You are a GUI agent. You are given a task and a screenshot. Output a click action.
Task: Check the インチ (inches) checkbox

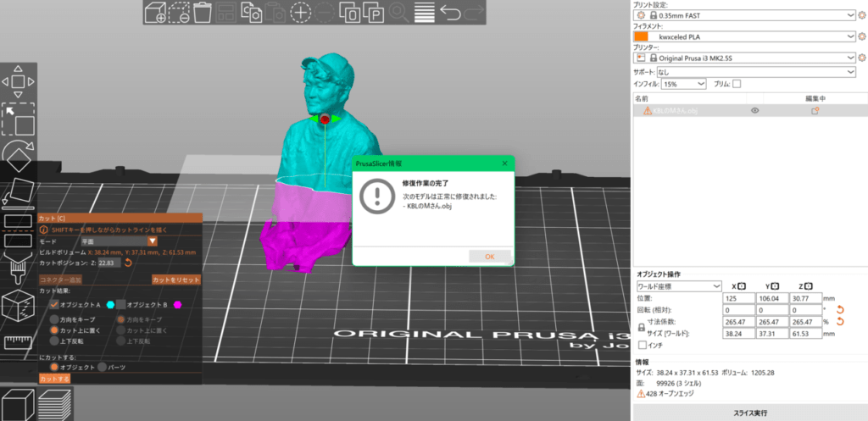[643, 346]
